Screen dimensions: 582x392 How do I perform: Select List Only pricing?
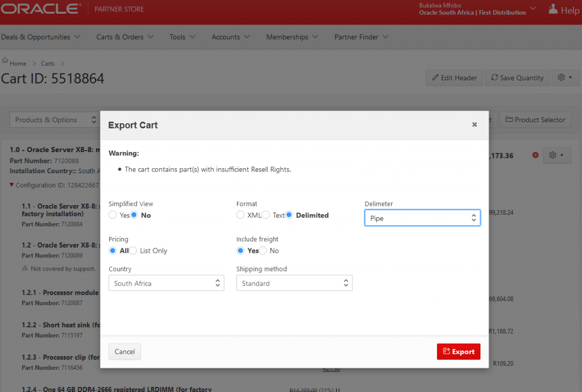[x=134, y=251]
